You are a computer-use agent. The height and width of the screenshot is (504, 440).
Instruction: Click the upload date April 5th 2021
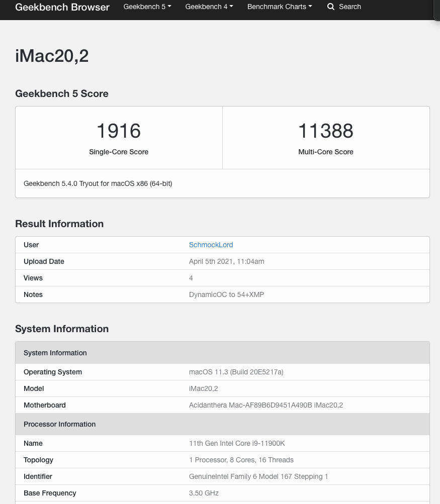(x=227, y=261)
